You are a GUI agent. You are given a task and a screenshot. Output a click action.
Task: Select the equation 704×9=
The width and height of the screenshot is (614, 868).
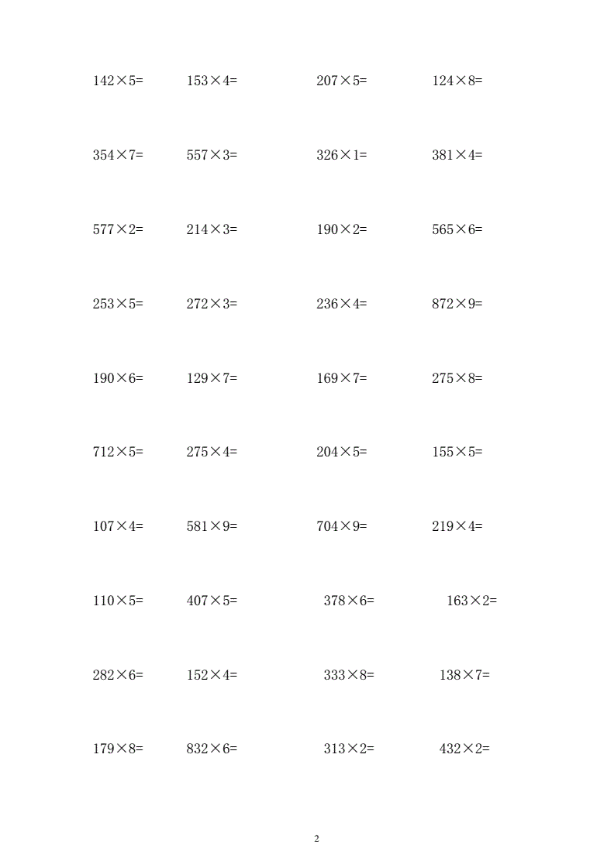pyautogui.click(x=342, y=526)
